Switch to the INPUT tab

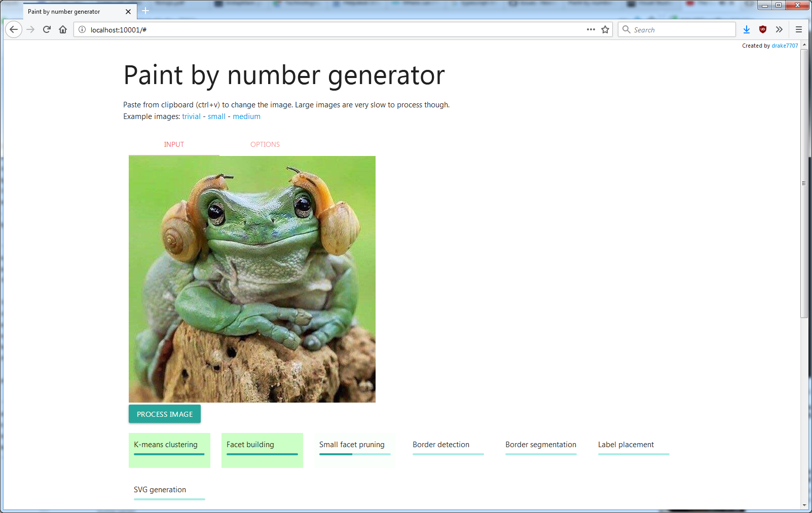point(174,144)
